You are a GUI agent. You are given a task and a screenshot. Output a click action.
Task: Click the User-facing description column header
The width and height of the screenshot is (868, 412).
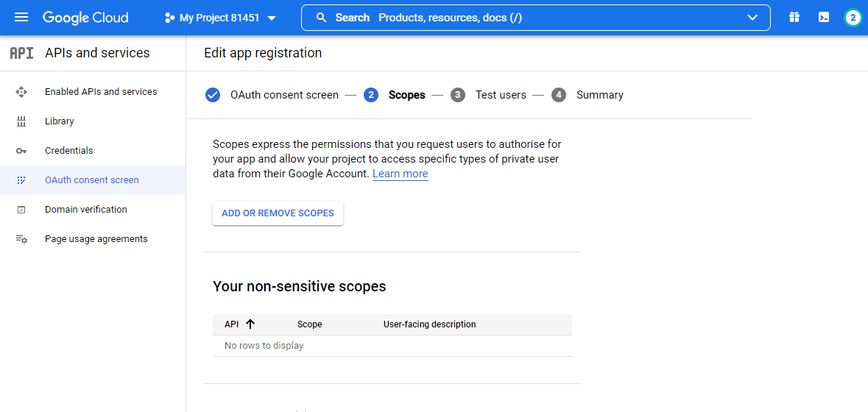coord(429,324)
